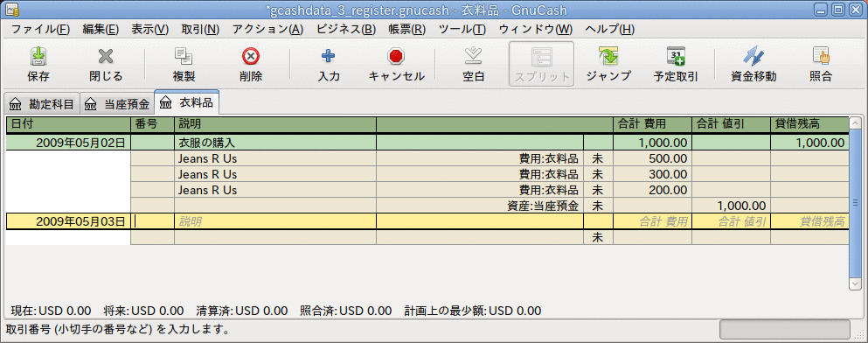Image resolution: width=868 pixels, height=343 pixels.
Task: Select the 2009年05月03日 date cell
Action: tap(68, 221)
